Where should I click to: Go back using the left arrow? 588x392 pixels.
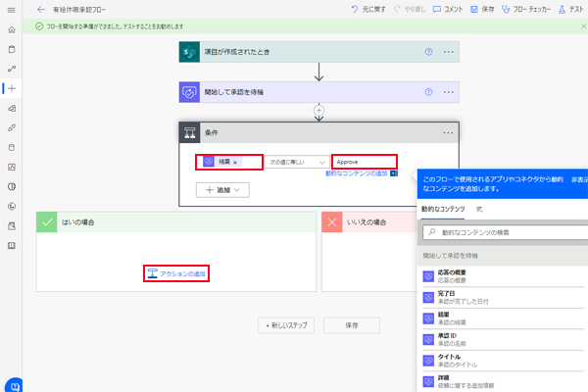coord(41,10)
